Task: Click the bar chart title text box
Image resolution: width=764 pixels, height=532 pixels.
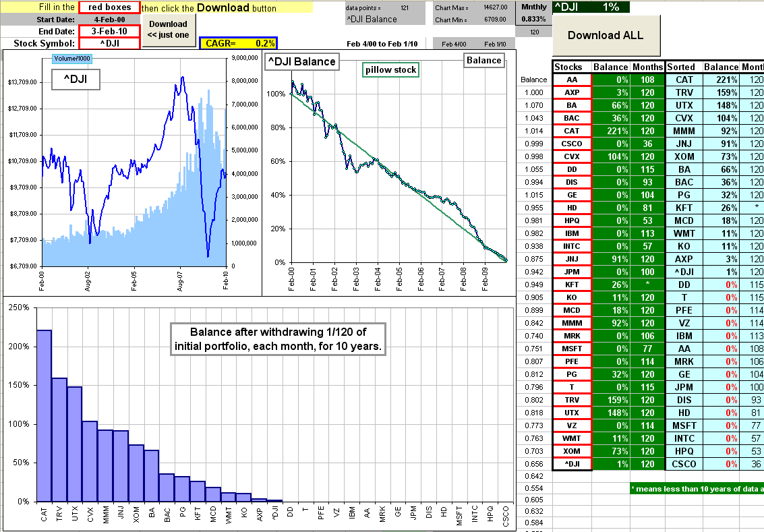Action: tap(278, 339)
